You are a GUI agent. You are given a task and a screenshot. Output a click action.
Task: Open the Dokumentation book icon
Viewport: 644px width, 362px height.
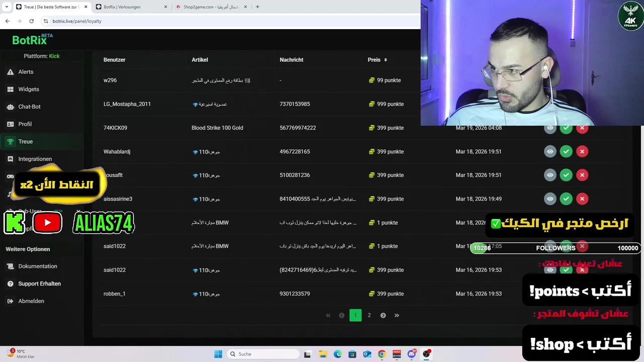click(x=10, y=266)
